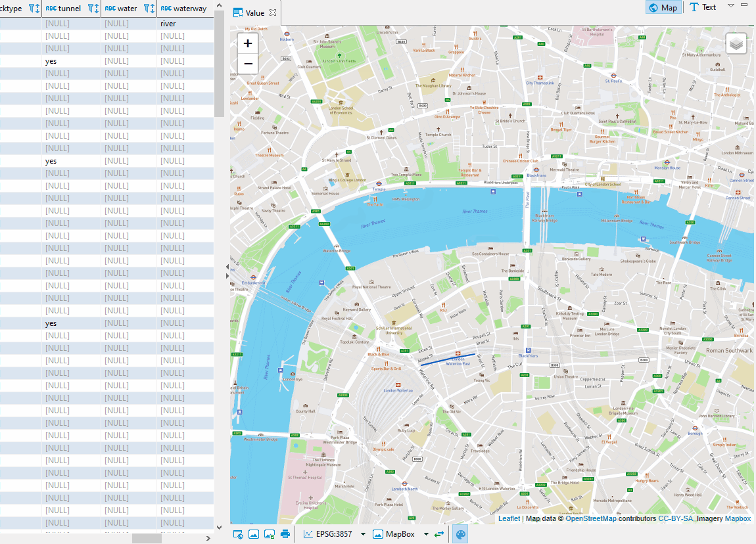Switch value viewer to Map mode
Viewport: 756px width, 544px height.
(663, 7)
